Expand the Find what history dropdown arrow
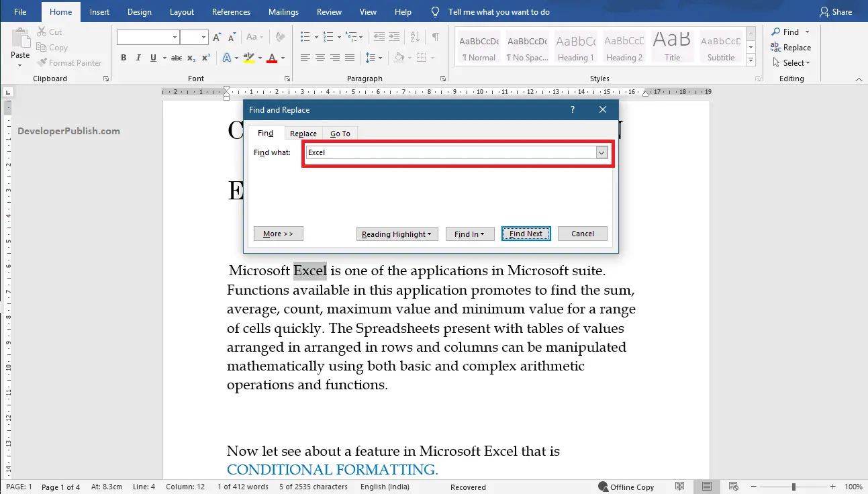The width and height of the screenshot is (868, 494). pos(601,152)
